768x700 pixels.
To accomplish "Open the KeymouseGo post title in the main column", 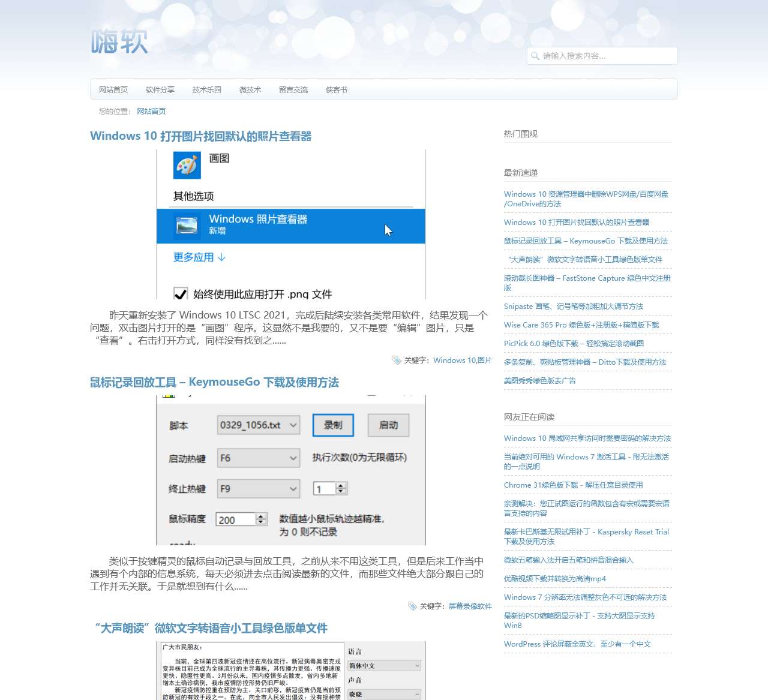I will 214,382.
